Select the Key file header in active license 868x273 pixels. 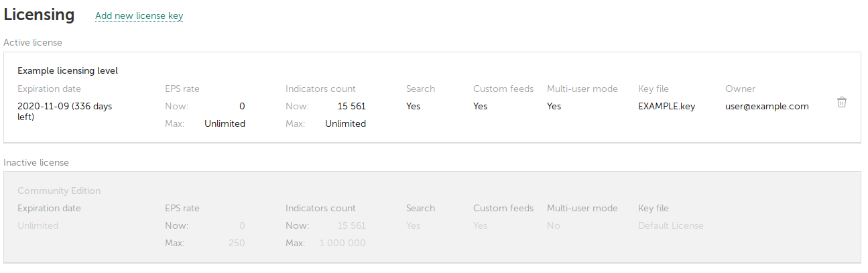tap(653, 89)
